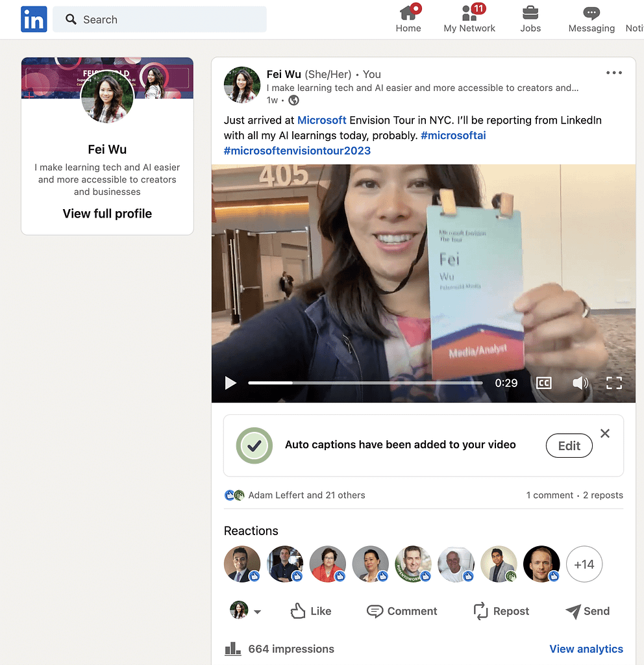644x665 pixels.
Task: Open the Adam Leffert and 21 others reactions list
Action: coord(306,495)
